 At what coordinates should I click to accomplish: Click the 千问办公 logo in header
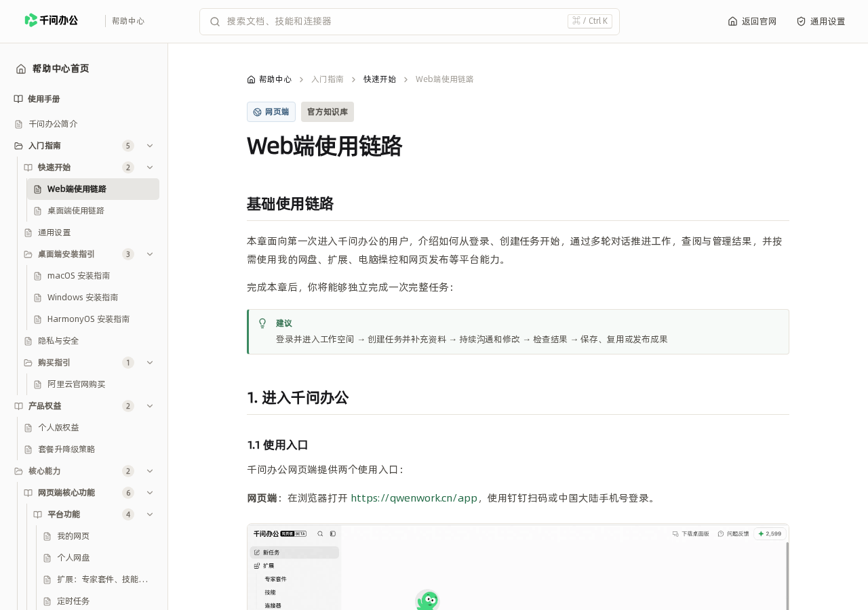point(52,20)
